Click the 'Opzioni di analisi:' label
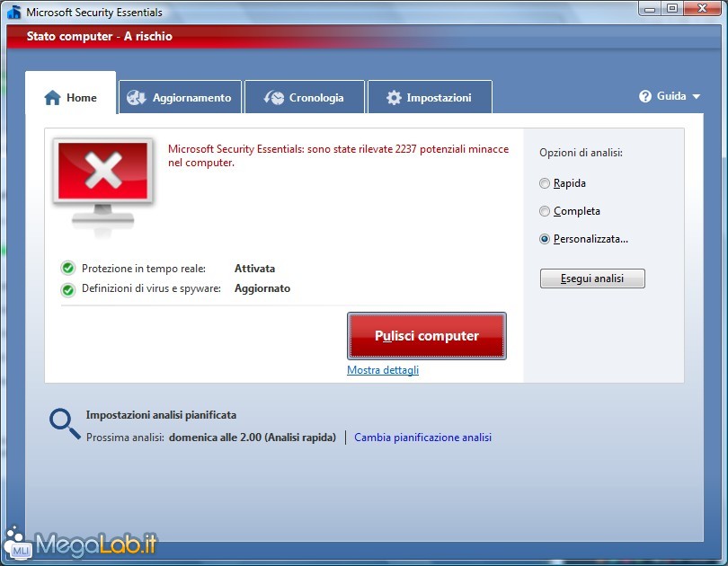The image size is (728, 566). (x=581, y=153)
